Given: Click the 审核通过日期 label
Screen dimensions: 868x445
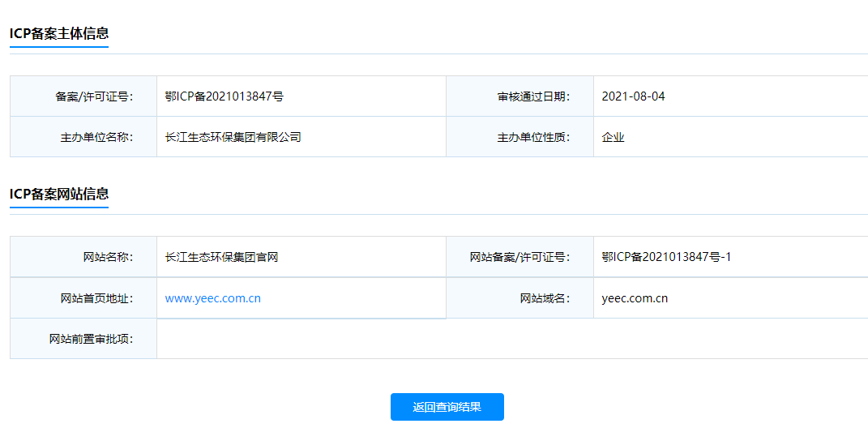Looking at the screenshot, I should click(x=533, y=96).
